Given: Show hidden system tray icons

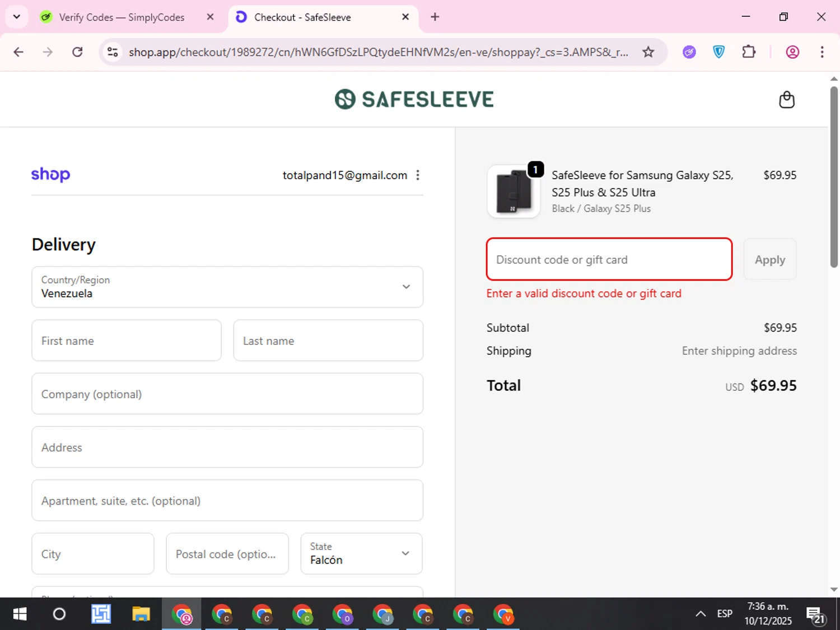Looking at the screenshot, I should tap(701, 614).
